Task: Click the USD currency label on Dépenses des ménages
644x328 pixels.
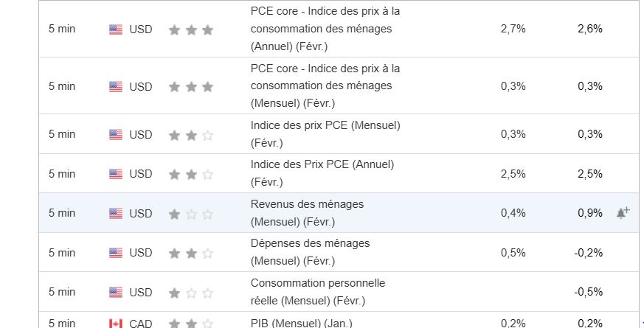Action: pyautogui.click(x=141, y=253)
